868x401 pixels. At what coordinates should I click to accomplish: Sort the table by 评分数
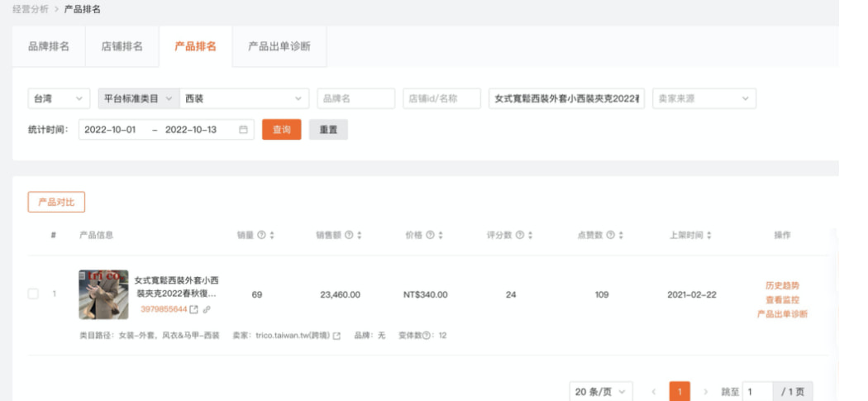click(x=531, y=236)
